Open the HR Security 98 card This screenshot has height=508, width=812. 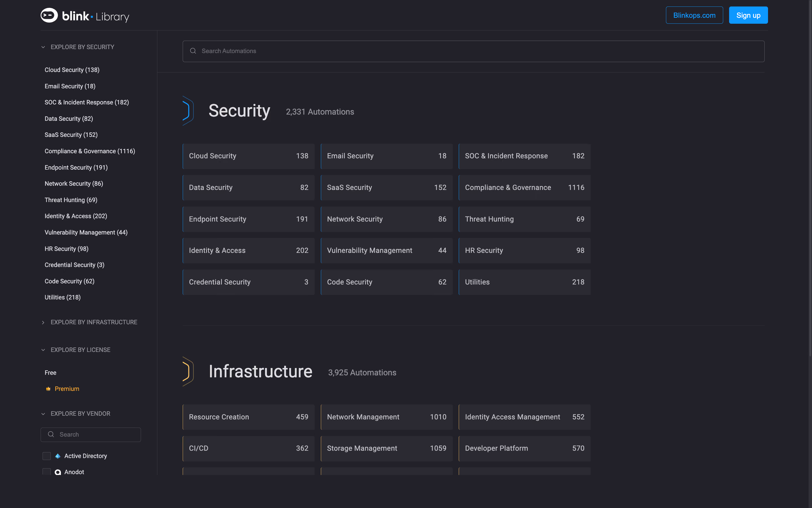click(524, 251)
